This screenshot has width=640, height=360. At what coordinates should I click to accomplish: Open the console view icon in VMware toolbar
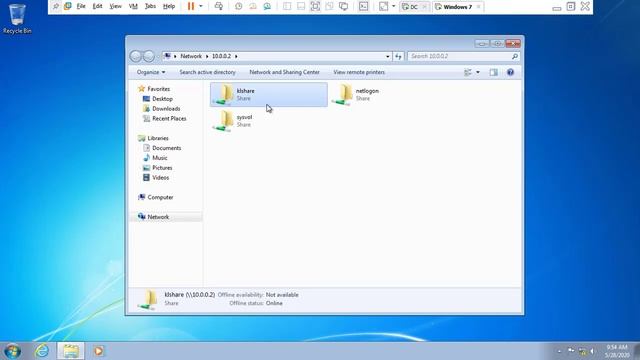[363, 6]
